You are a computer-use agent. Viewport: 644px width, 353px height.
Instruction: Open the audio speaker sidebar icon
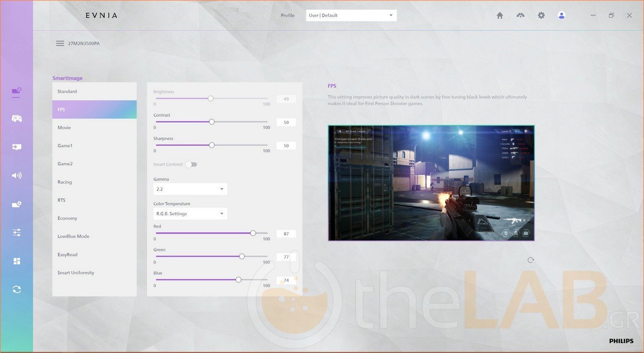[17, 175]
